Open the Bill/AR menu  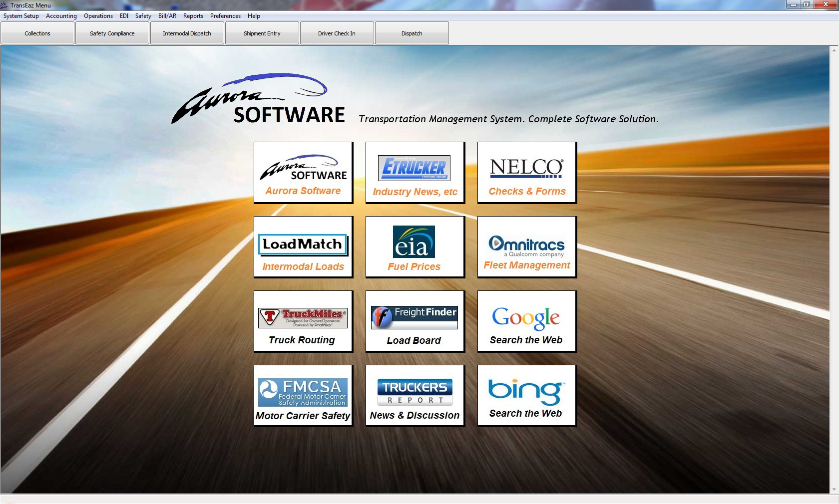[167, 16]
